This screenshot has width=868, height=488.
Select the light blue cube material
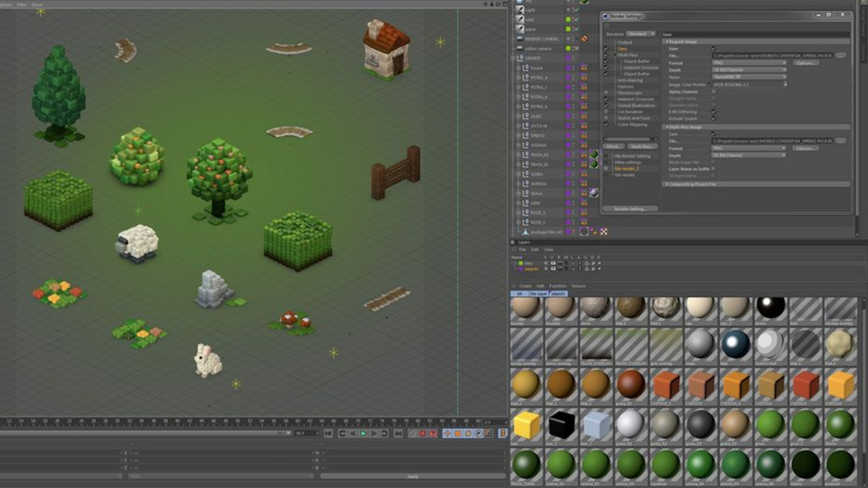(x=596, y=424)
